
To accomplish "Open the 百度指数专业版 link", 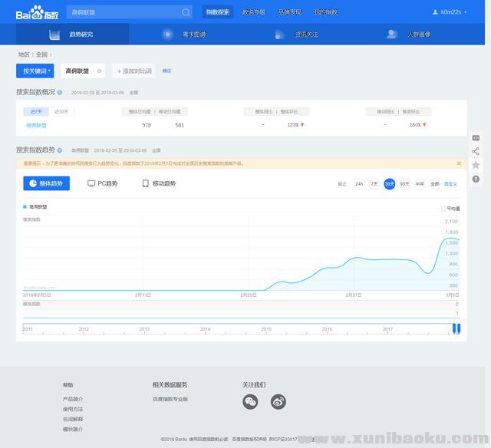I will pyautogui.click(x=170, y=399).
